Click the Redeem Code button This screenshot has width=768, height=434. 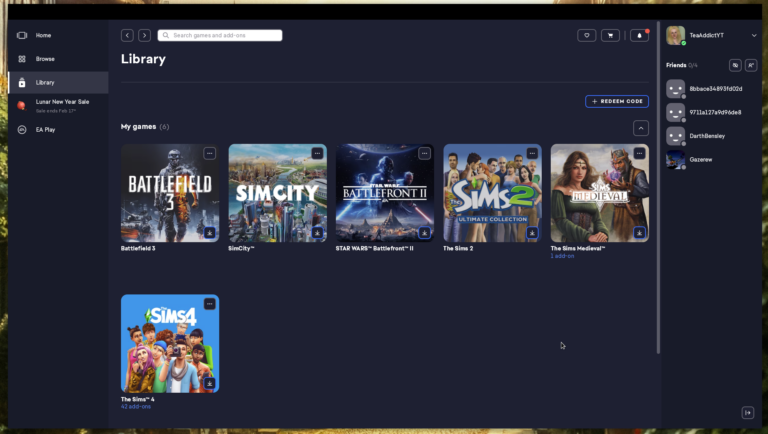point(617,101)
